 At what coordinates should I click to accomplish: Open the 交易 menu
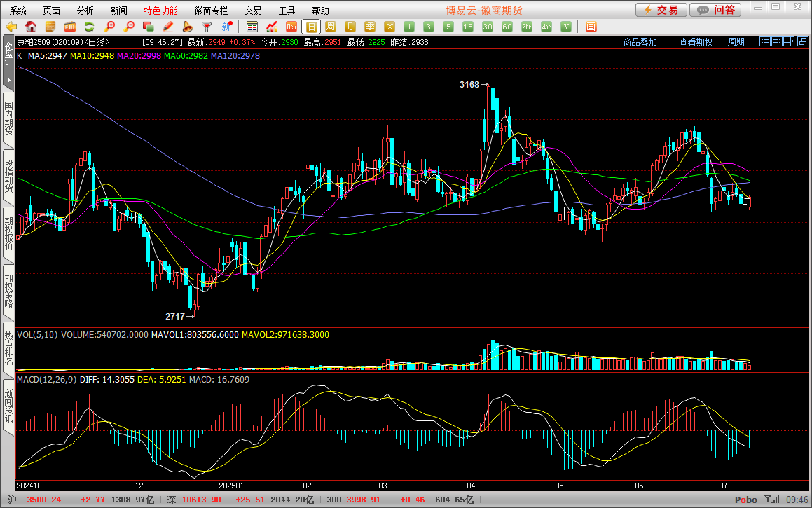click(x=253, y=11)
